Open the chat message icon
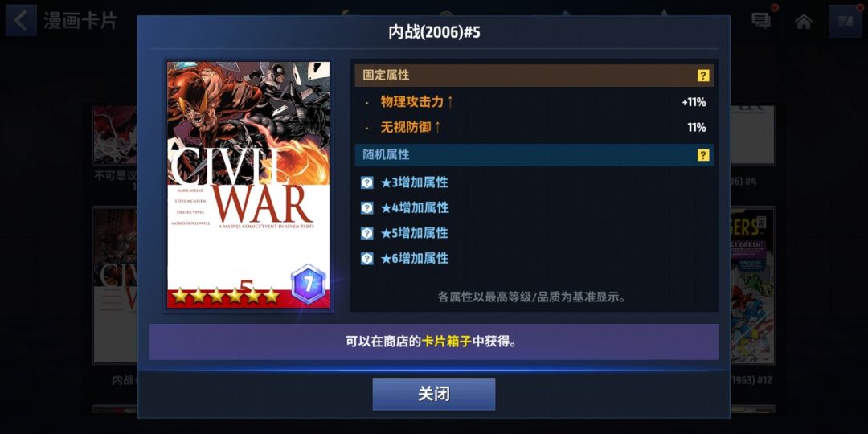This screenshot has height=434, width=868. coord(761,21)
